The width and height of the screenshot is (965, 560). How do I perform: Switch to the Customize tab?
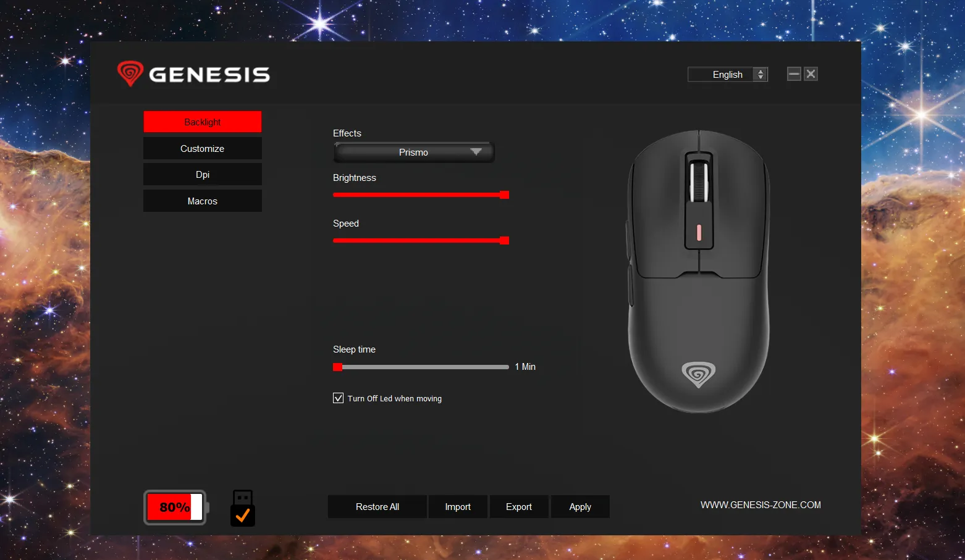(203, 149)
